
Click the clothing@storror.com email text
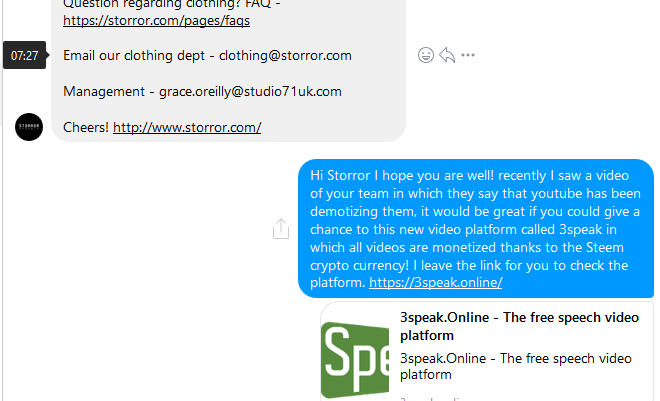[285, 56]
